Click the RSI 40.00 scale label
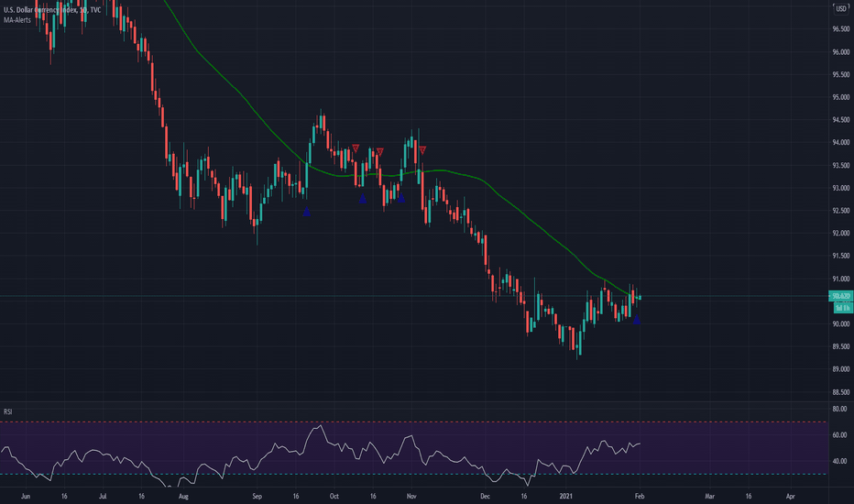This screenshot has width=854, height=504. pos(840,461)
